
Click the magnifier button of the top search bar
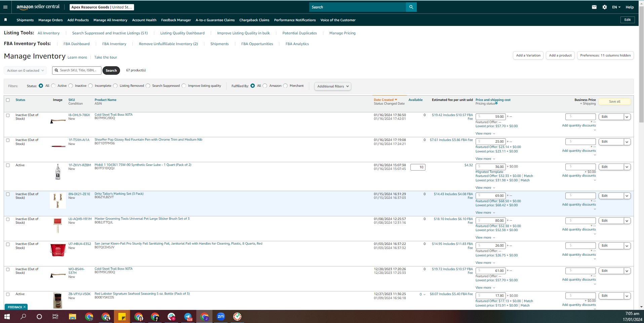(411, 7)
